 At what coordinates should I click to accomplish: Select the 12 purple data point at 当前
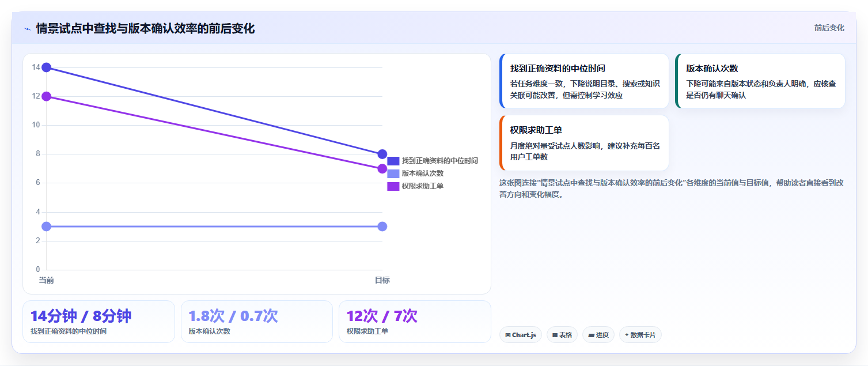46,96
